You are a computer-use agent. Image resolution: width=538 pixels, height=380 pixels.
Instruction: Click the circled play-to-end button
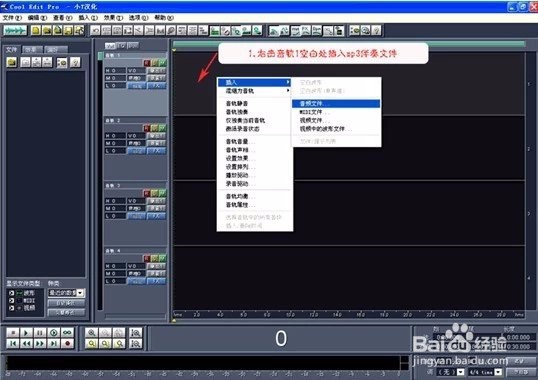pyautogui.click(x=54, y=333)
